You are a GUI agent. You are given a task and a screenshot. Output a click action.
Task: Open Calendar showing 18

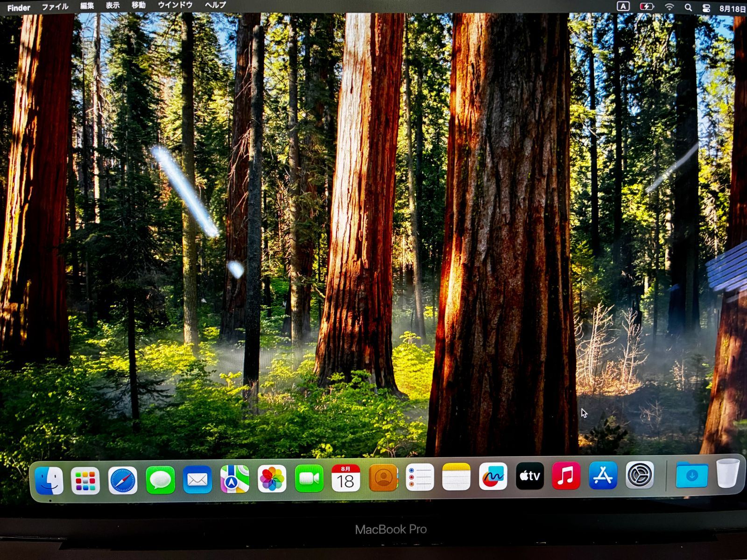click(346, 478)
